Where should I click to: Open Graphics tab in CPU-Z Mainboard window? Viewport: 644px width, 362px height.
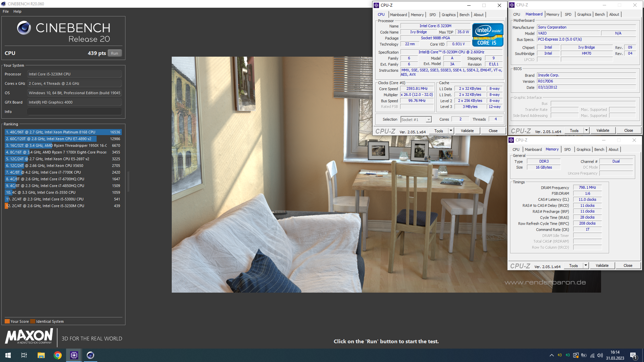tap(584, 14)
